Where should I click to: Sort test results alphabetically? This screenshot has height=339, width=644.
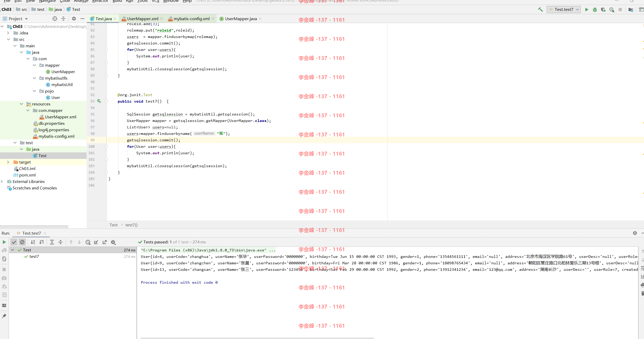[x=33, y=242]
